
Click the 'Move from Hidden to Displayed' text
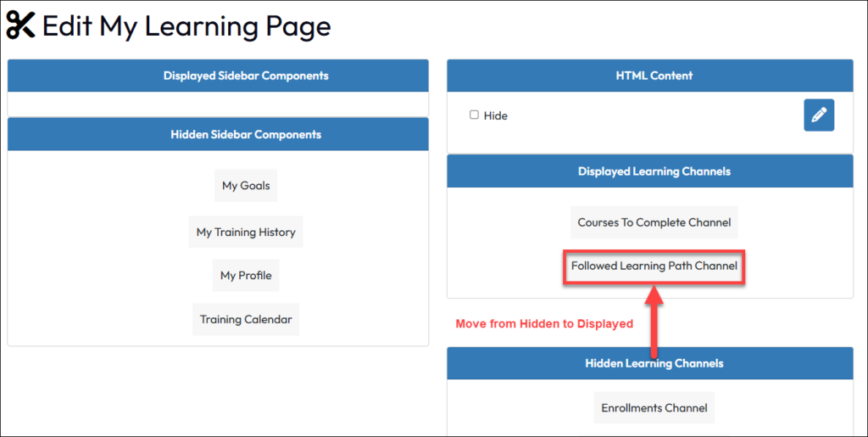pyautogui.click(x=544, y=324)
